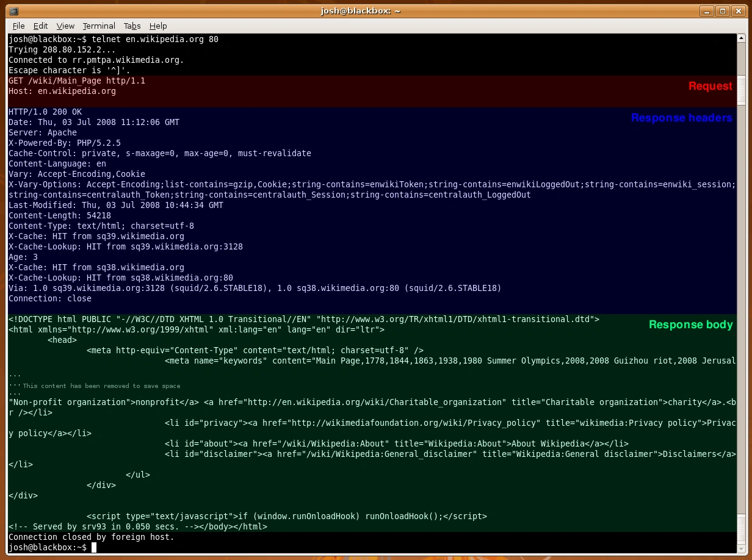Viewport: 752px width, 560px height.
Task: Click the 'Connection: close' header
Action: (x=50, y=298)
